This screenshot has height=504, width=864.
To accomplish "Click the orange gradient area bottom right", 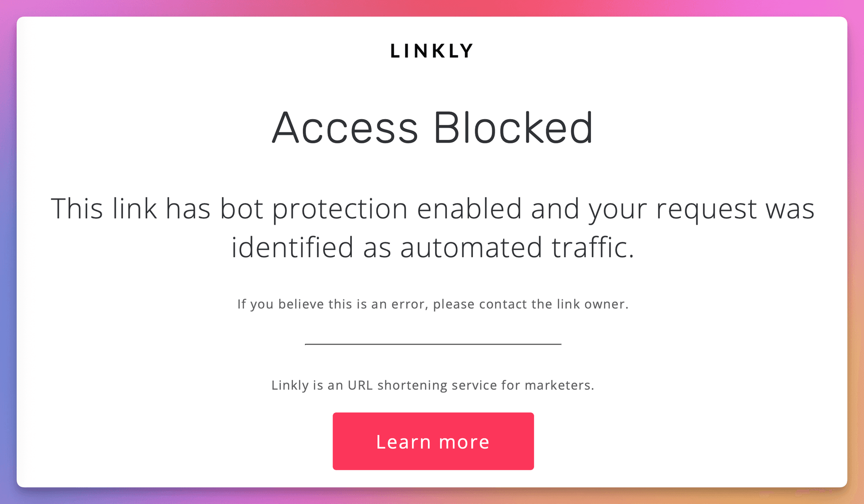I will pyautogui.click(x=855, y=495).
